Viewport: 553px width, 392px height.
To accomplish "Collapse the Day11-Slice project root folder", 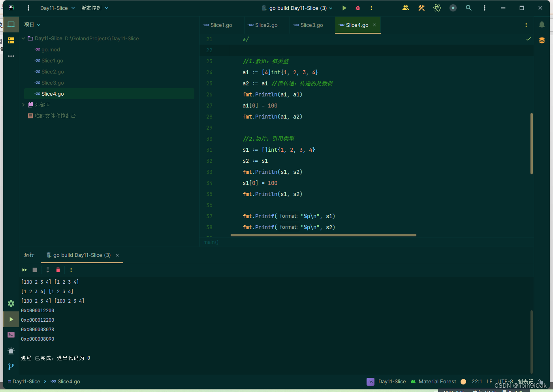I will coord(23,38).
